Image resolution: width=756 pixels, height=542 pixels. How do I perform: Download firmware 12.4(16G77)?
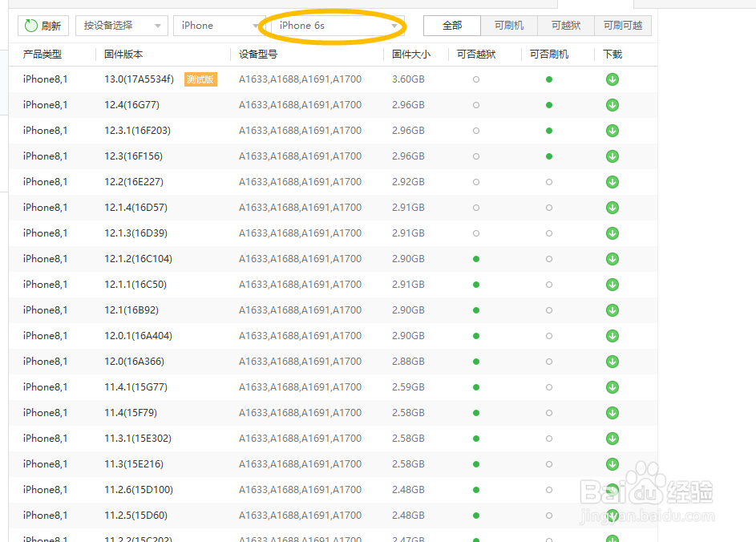pos(612,105)
